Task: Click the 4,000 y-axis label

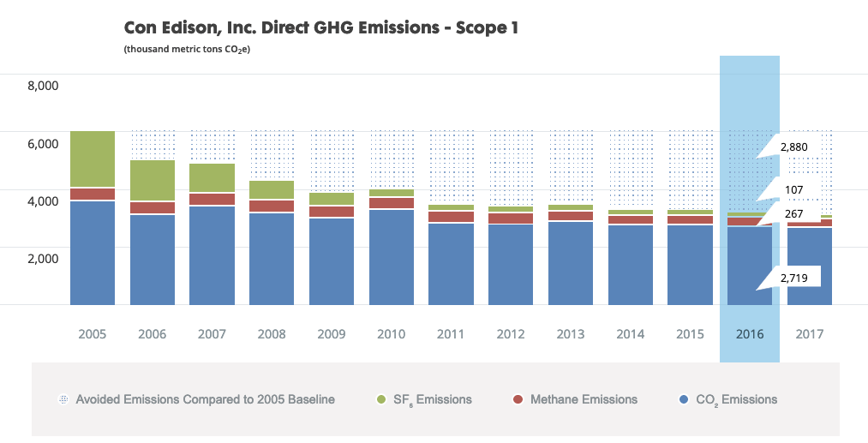Action: pos(43,201)
